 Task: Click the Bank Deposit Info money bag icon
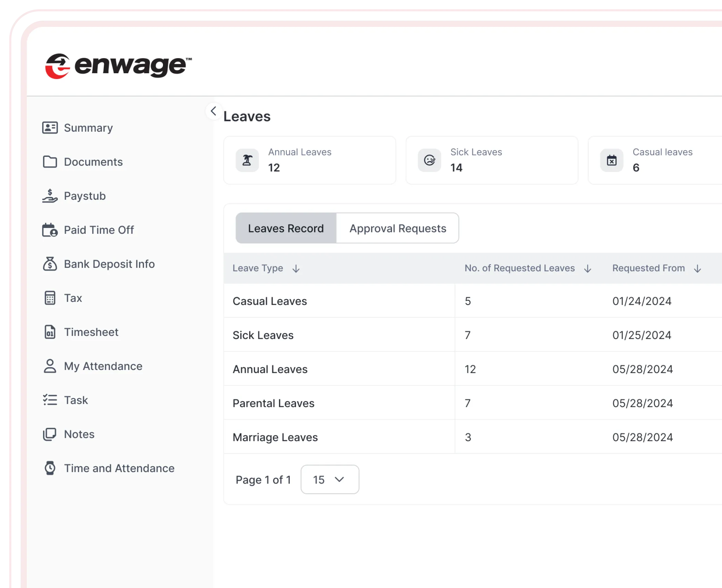50,264
